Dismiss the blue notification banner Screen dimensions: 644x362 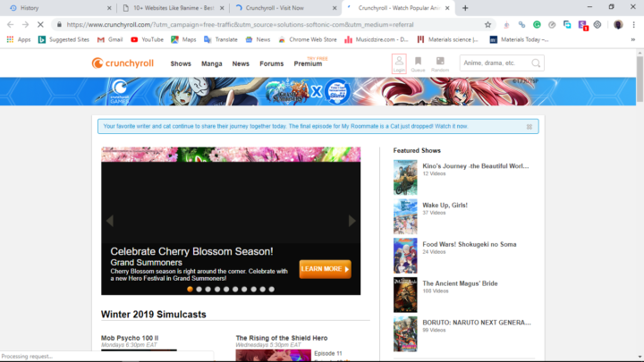(529, 127)
